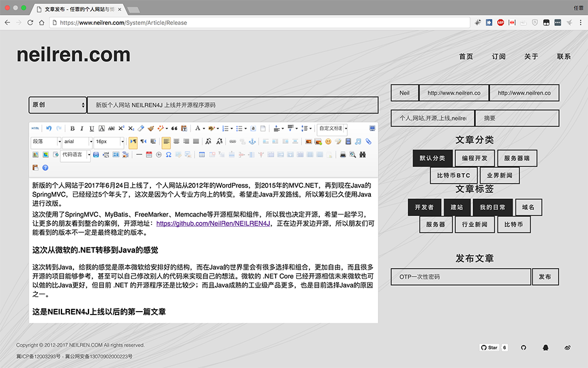588x368 pixels.
Task: Focus the article title input field
Action: (x=233, y=105)
